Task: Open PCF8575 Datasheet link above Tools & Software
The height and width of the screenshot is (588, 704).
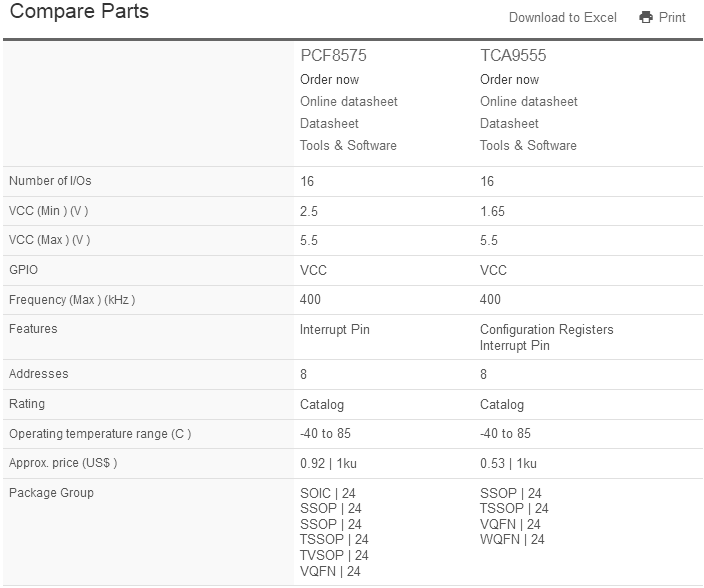Action: pyautogui.click(x=329, y=123)
